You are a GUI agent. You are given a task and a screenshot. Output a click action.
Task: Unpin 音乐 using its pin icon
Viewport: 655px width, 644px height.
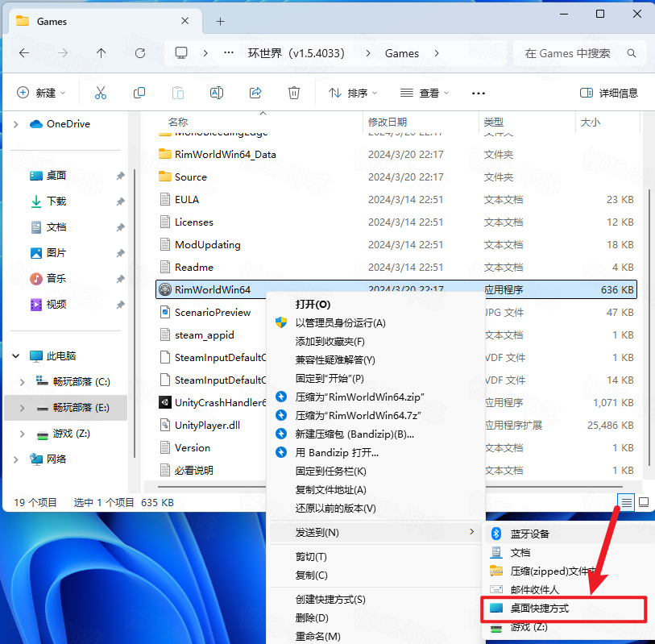point(120,279)
